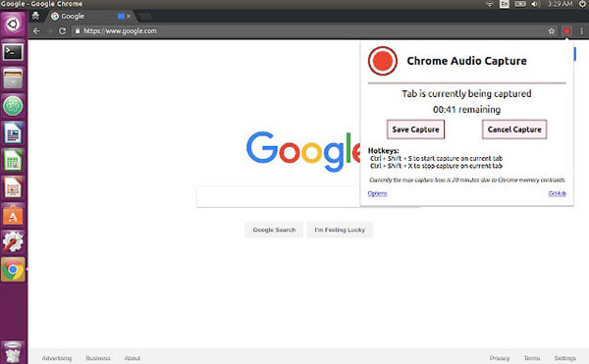
Task: Click the Google logo
Action: pyautogui.click(x=302, y=151)
